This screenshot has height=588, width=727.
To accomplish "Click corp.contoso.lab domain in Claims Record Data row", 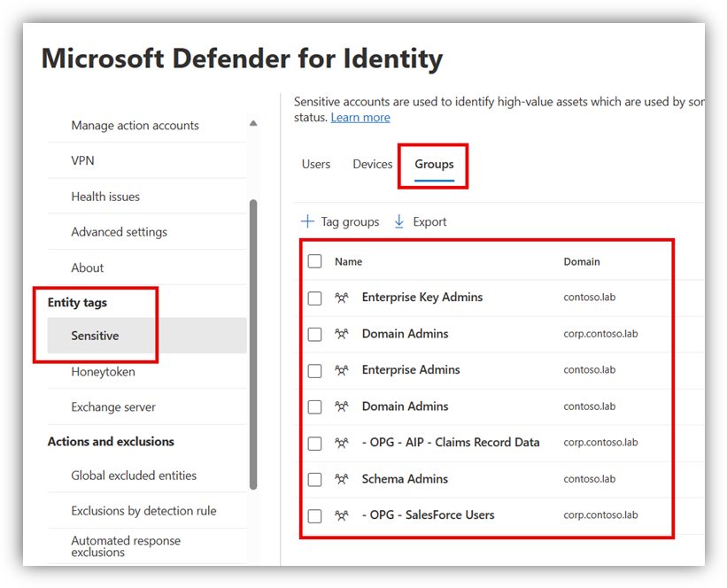I will (x=600, y=443).
